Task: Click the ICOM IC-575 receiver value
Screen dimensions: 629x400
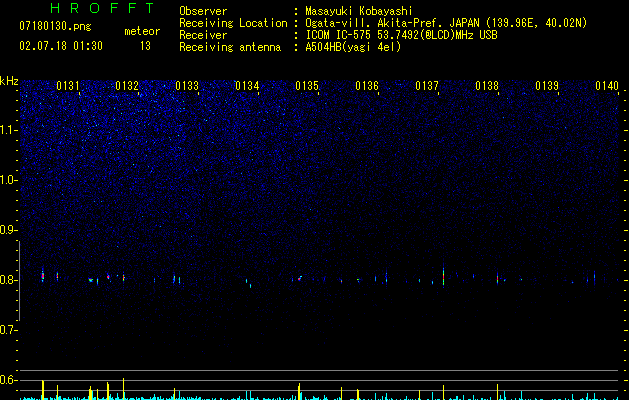Action: (x=401, y=35)
